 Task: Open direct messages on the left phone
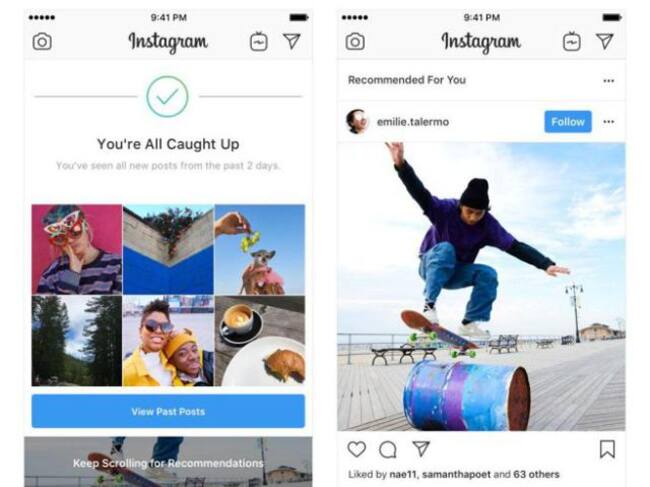tap(292, 41)
